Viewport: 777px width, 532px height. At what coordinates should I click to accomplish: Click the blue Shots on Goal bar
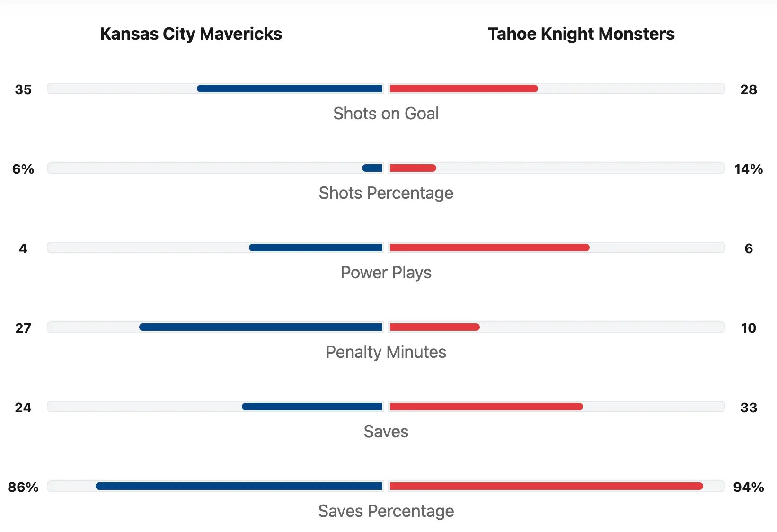290,89
